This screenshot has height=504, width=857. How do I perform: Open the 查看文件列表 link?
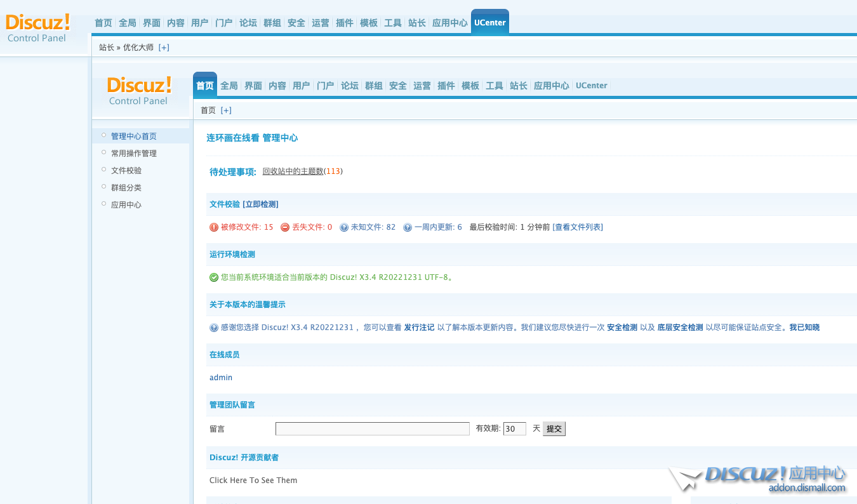[x=578, y=227]
